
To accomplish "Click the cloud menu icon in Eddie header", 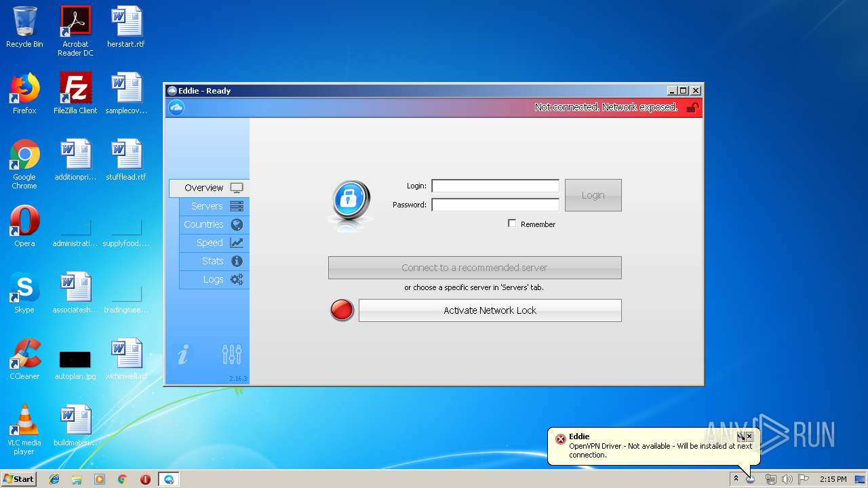I will 176,107.
